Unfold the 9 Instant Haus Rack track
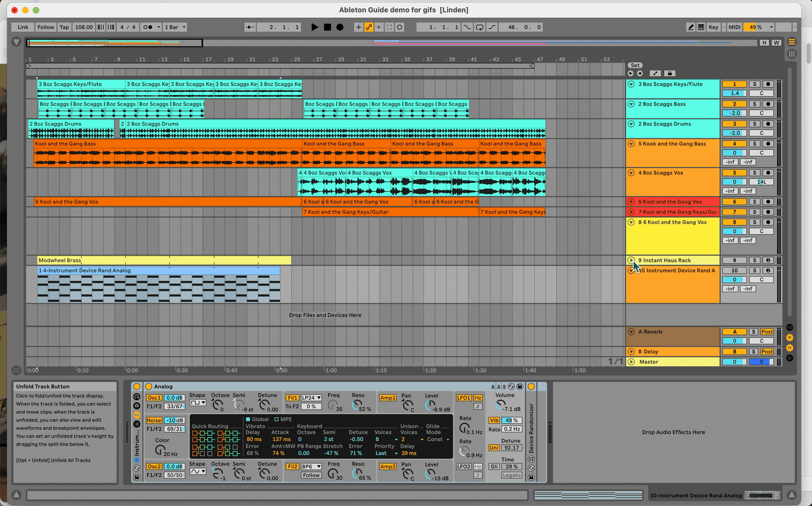 pyautogui.click(x=631, y=260)
